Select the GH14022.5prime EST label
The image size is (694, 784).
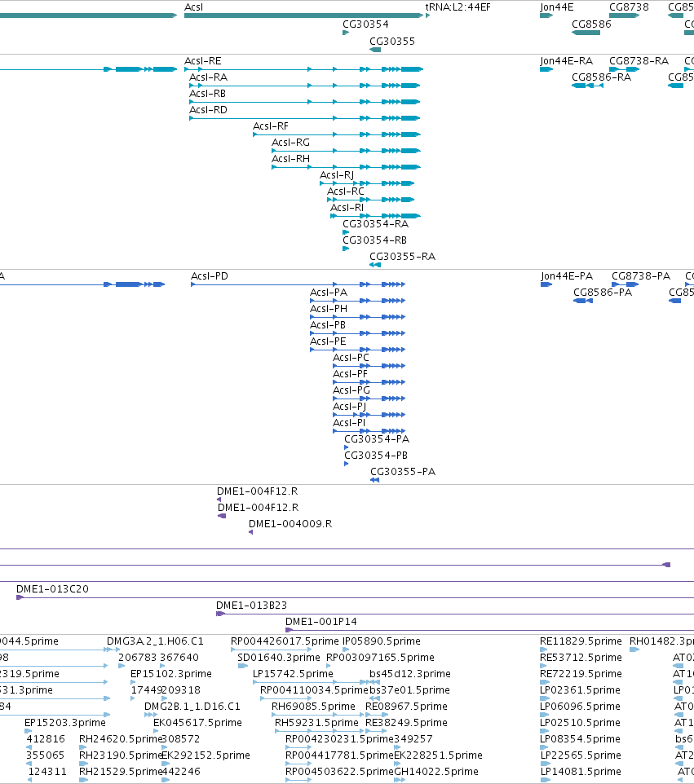pos(436,772)
